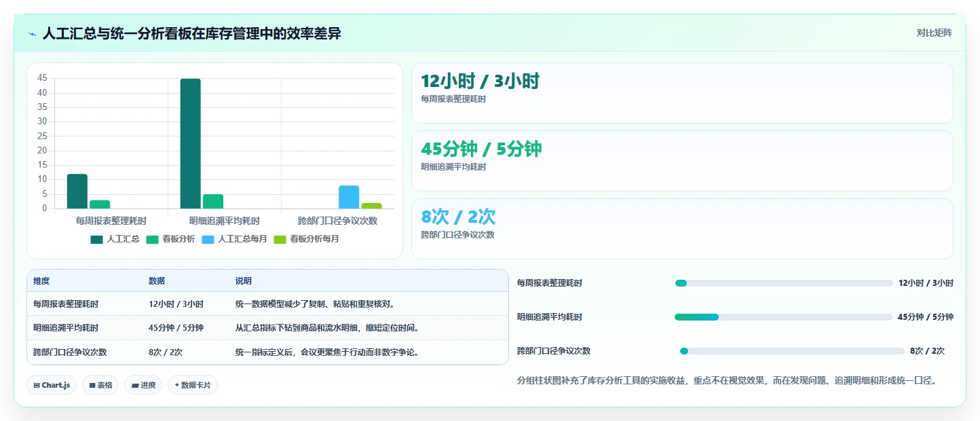This screenshot has width=980, height=421.
Task: Click the 12 bar for 每周报表整理耗时
Action: point(77,191)
